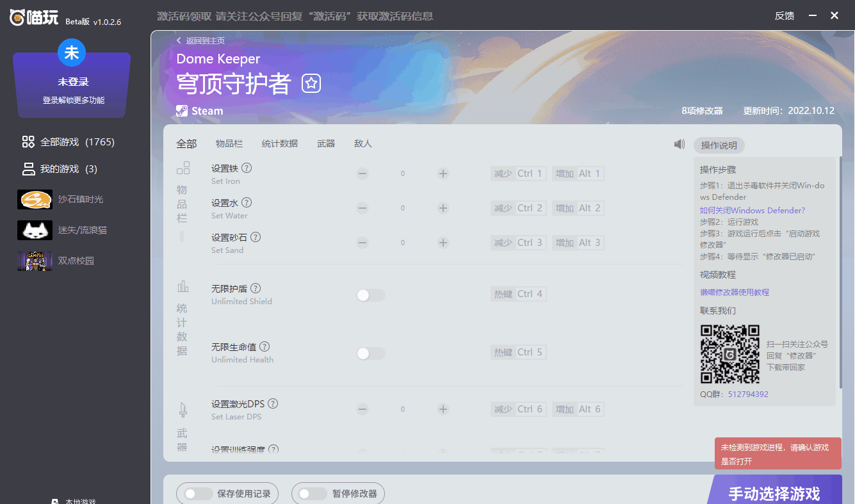Click the 喵玩 app logo
This screenshot has width=855, height=504.
[x=34, y=17]
